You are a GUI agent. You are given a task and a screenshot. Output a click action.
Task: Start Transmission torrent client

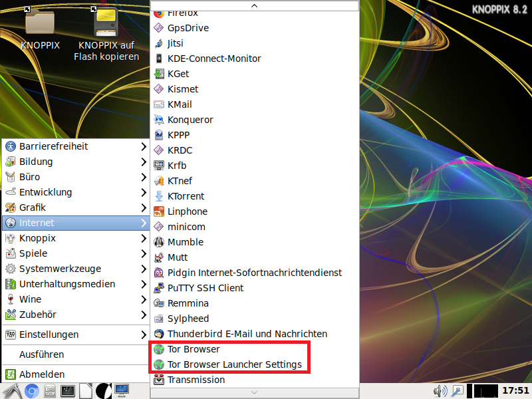pyautogui.click(x=255, y=379)
